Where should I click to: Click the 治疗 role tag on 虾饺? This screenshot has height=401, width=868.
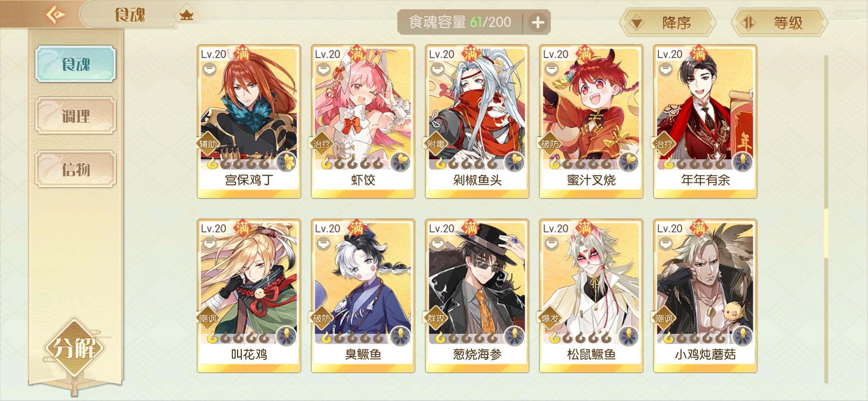(321, 144)
